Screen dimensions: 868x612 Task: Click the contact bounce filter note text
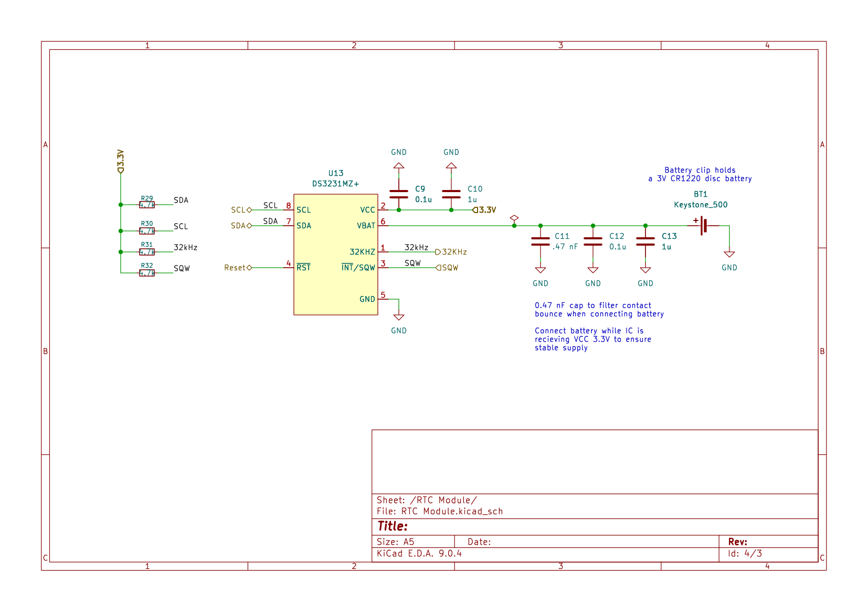tap(599, 310)
